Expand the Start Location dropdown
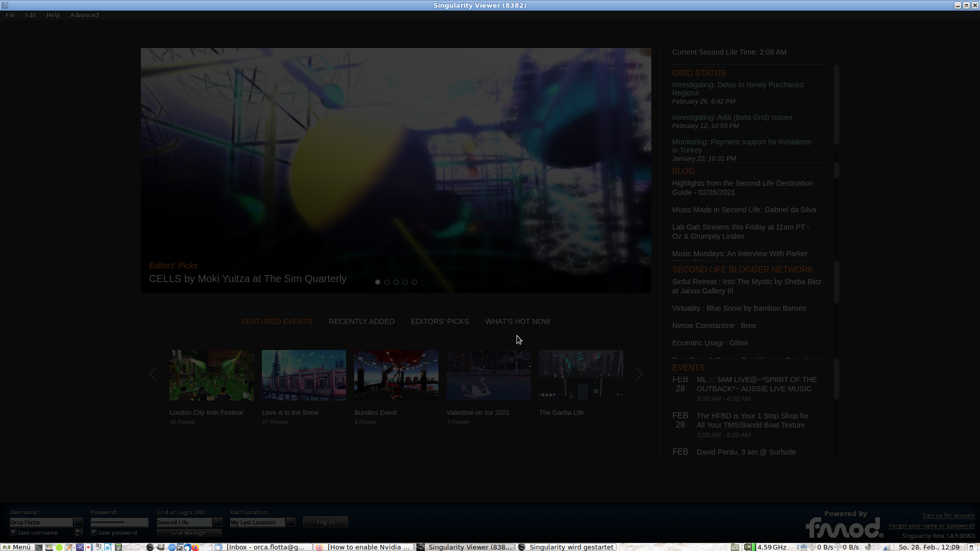The width and height of the screenshot is (980, 551). (290, 522)
